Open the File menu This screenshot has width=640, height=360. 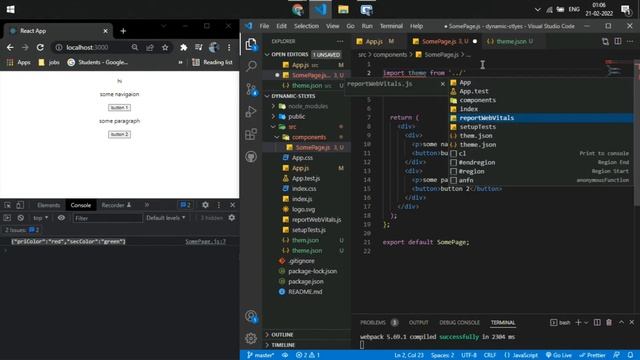click(264, 26)
